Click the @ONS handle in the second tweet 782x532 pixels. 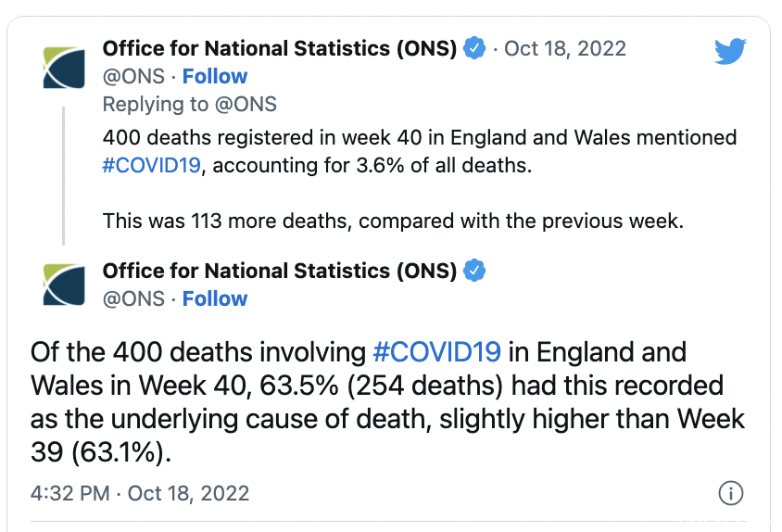pos(133,298)
